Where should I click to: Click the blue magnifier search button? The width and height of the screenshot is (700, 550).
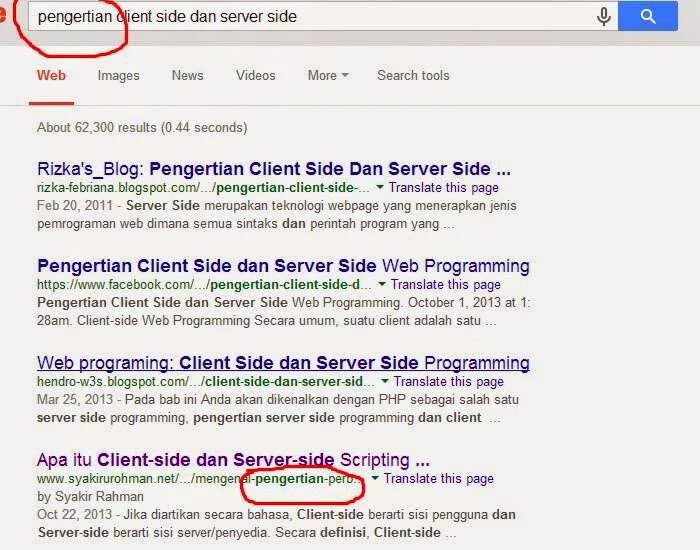pyautogui.click(x=647, y=16)
